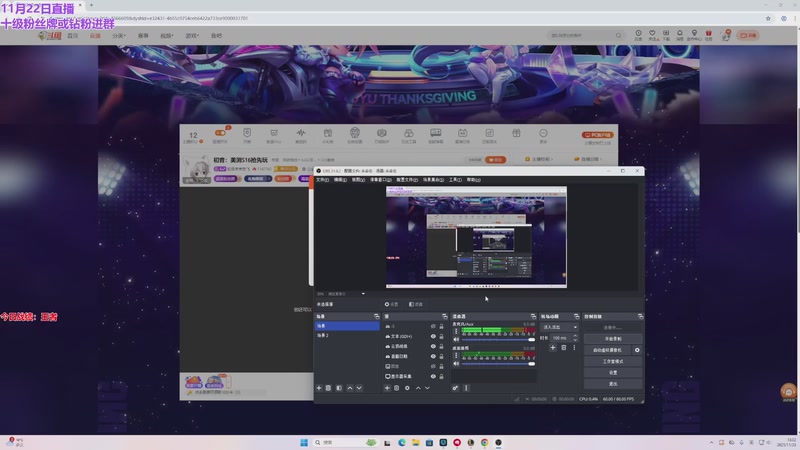Viewport: 800px width, 450px height.
Task: Open 编辑 menu in OBS
Action: coord(340,180)
